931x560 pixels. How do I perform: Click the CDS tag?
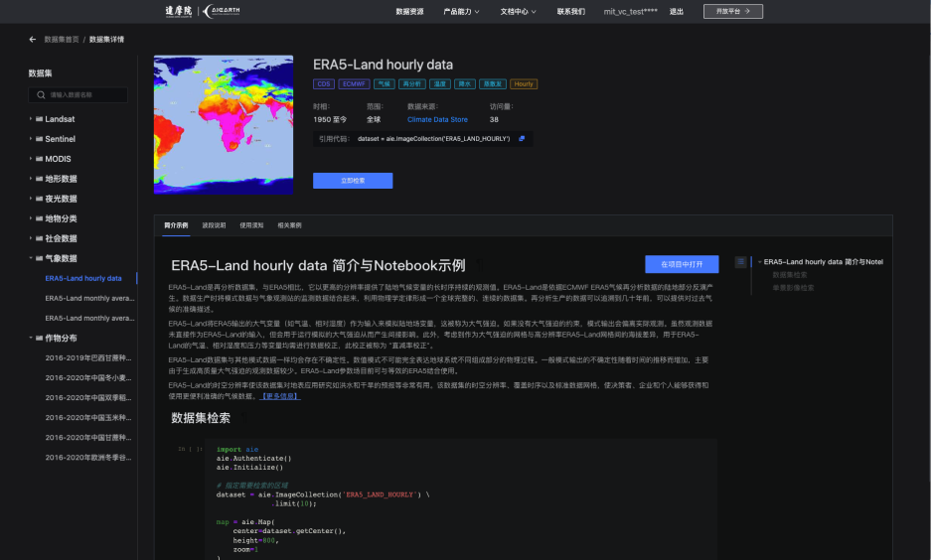point(324,84)
